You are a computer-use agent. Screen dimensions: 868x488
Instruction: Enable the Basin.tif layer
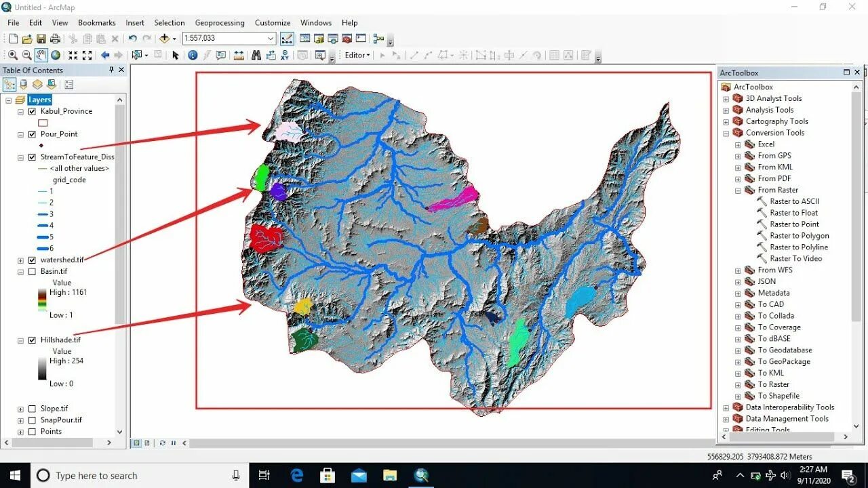(32, 272)
